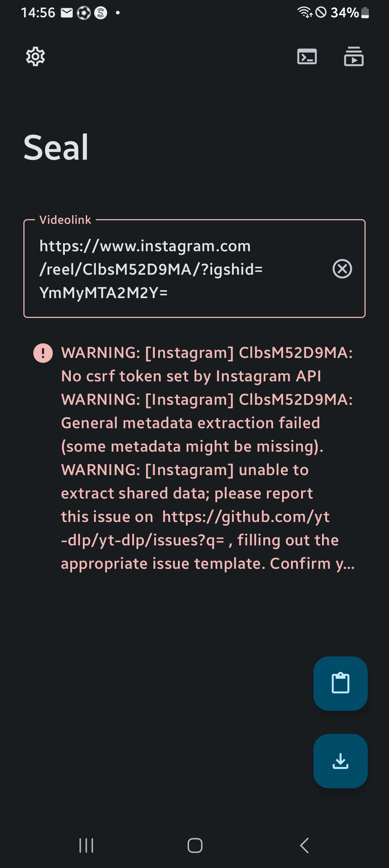Open the downloads history icon
Viewport: 389px width, 868px height.
coord(353,57)
